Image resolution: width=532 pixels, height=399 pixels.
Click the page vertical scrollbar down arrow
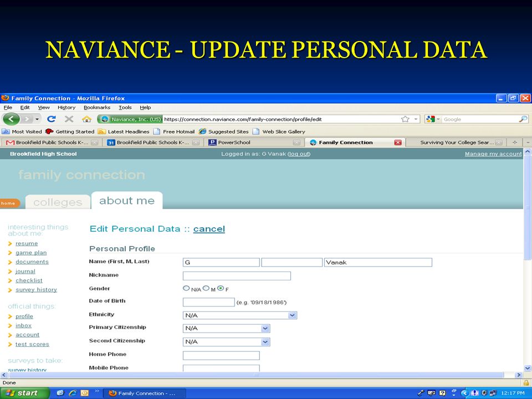coord(528,368)
